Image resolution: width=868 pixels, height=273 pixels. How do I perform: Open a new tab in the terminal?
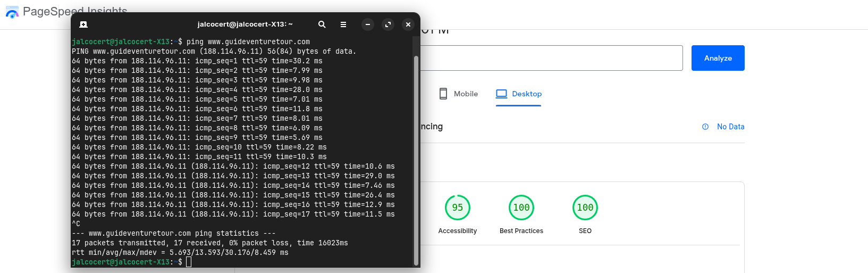(x=83, y=24)
